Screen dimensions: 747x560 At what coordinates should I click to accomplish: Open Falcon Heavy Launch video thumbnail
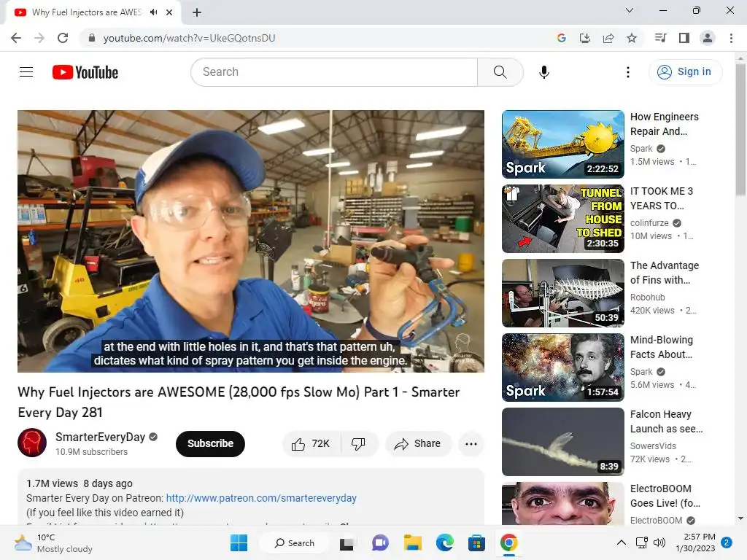click(562, 441)
